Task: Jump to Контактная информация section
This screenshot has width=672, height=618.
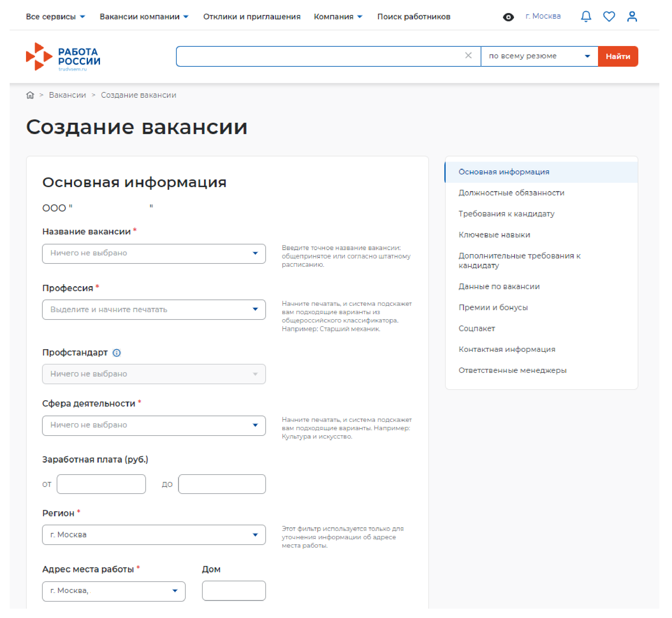Action: pos(507,350)
